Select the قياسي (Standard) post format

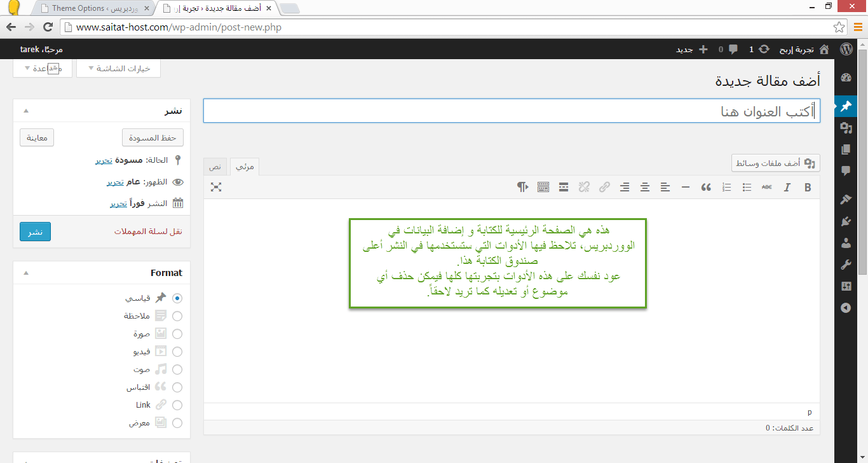177,298
